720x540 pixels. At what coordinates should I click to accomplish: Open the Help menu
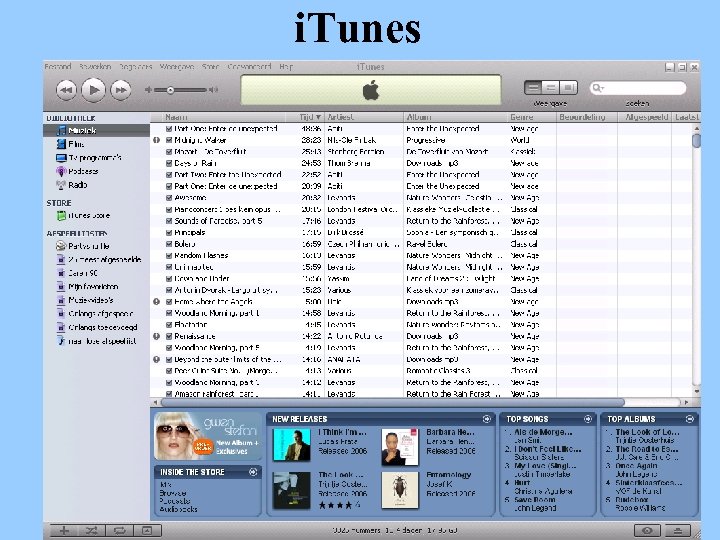click(286, 67)
